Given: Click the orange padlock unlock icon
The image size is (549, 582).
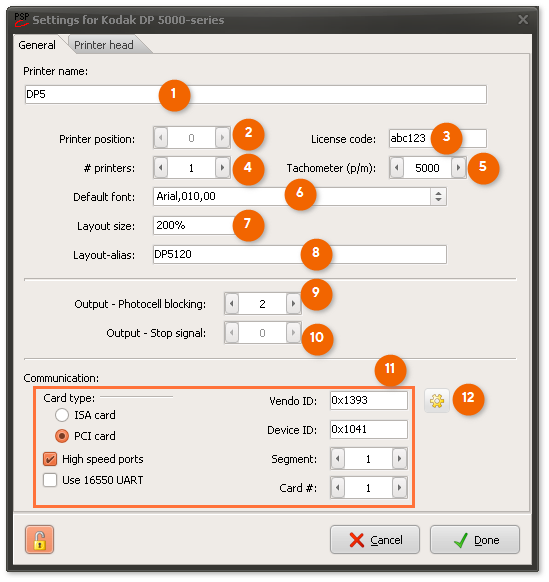Looking at the screenshot, I should pos(39,539).
